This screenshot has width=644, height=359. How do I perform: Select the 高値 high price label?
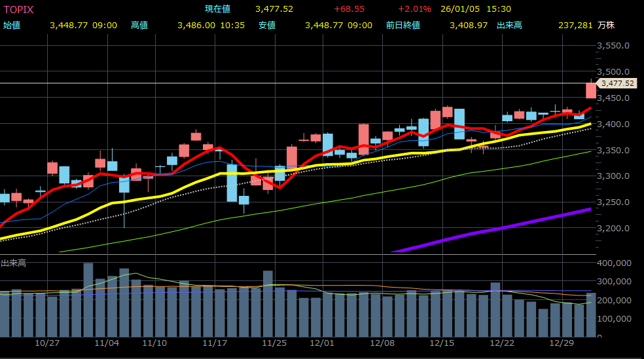tap(139, 26)
